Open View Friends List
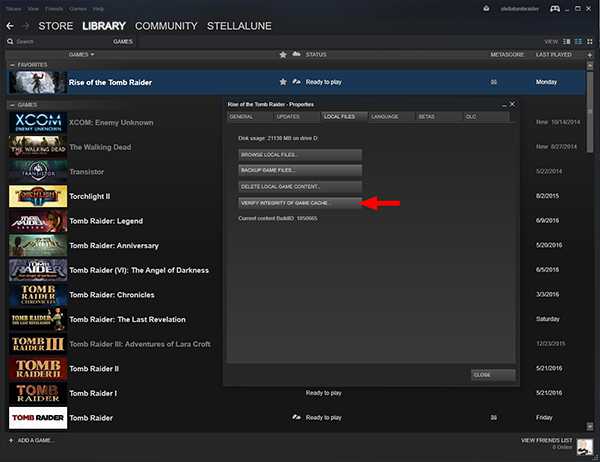600x462 pixels. pyautogui.click(x=546, y=440)
